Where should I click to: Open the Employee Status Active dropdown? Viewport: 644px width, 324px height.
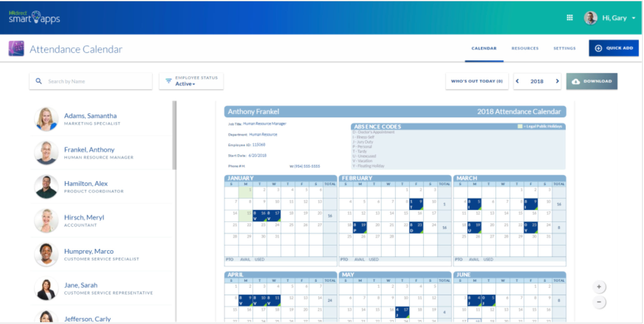tap(185, 84)
